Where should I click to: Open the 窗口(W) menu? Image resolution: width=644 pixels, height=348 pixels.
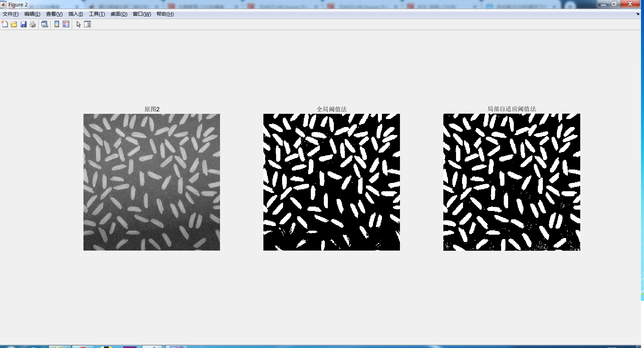[142, 14]
